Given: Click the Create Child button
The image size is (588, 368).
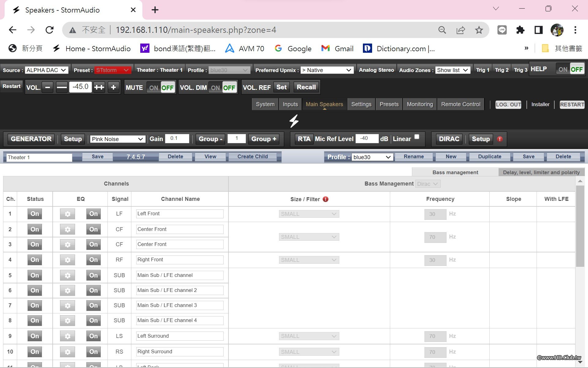Looking at the screenshot, I should (x=252, y=157).
